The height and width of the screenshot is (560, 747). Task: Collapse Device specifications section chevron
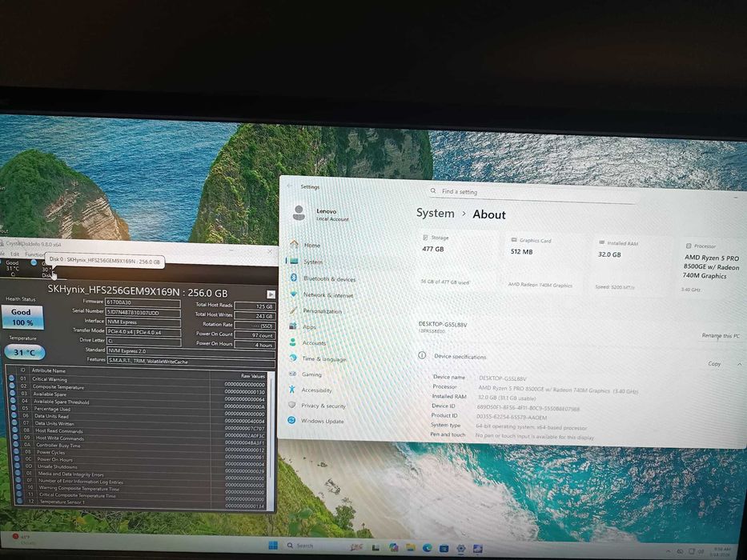739,364
